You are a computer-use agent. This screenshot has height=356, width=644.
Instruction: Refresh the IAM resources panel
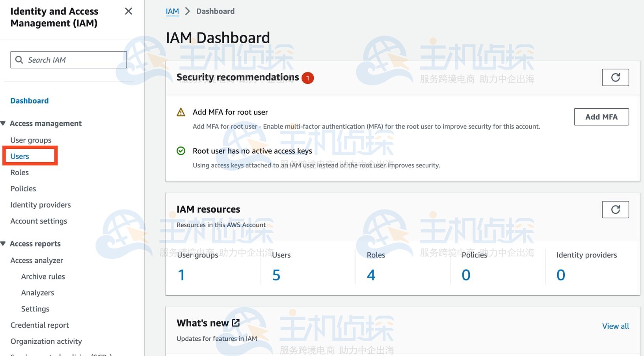[615, 210]
